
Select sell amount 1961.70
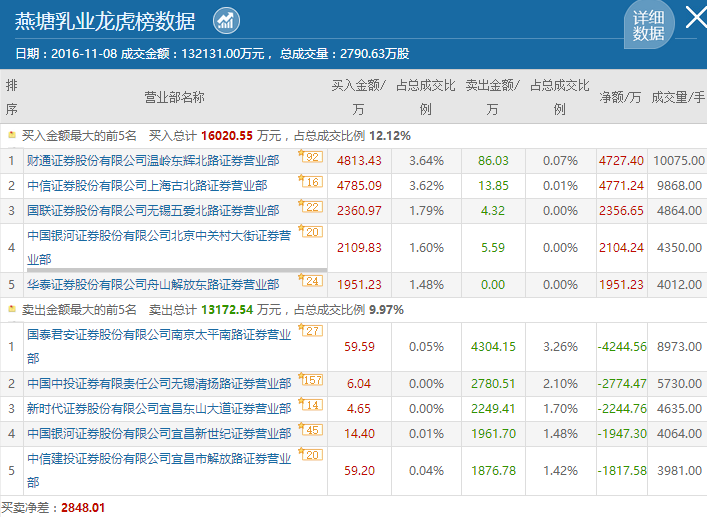point(493,434)
